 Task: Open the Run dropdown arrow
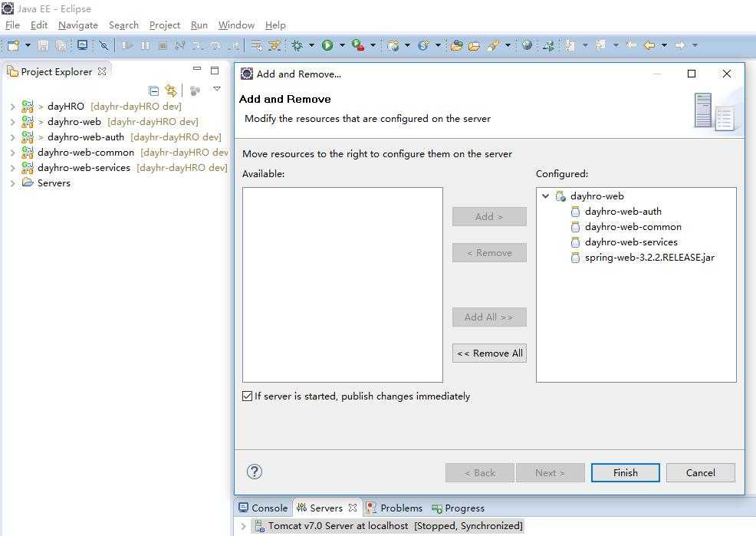pos(342,45)
